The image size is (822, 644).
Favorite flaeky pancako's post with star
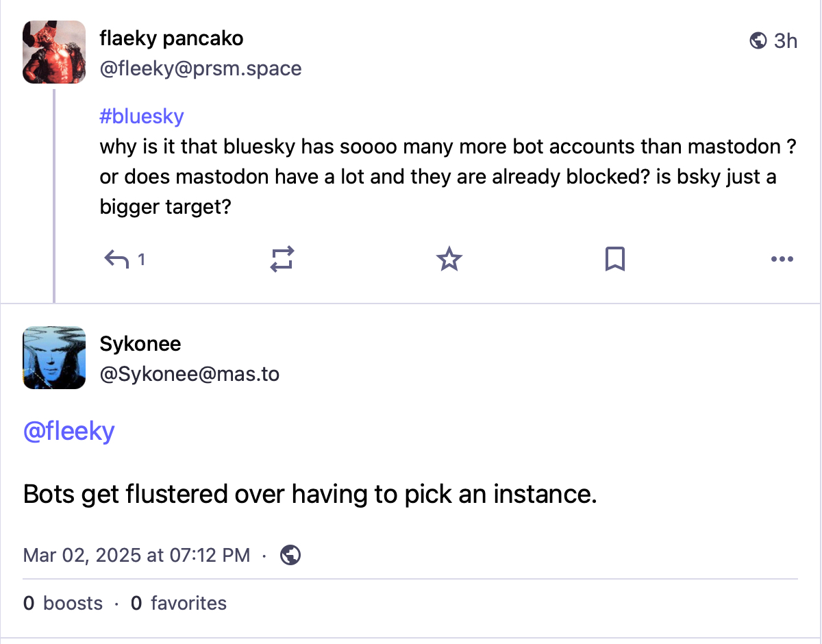(449, 260)
